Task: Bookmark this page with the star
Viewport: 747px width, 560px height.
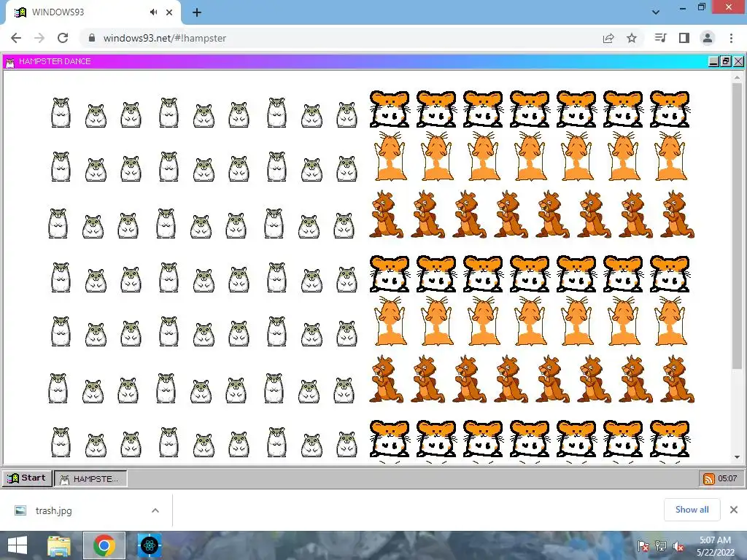Action: [x=632, y=38]
